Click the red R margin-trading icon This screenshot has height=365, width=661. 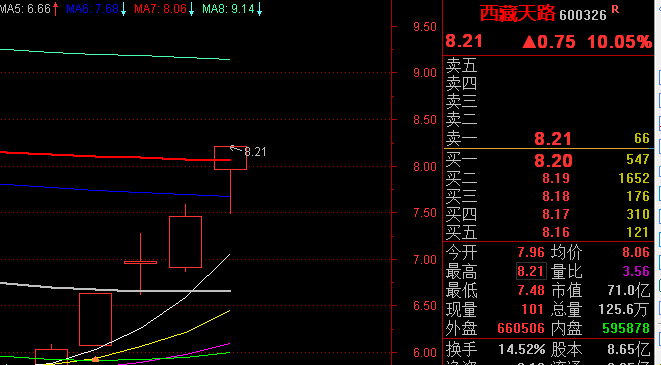pos(615,9)
